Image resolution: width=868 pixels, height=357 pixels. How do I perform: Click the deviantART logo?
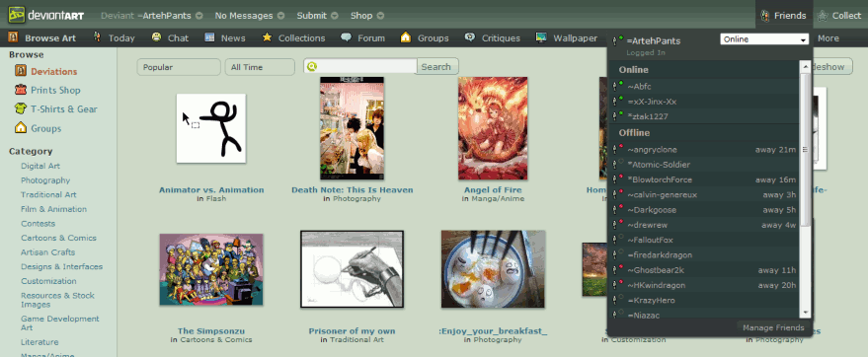coord(46,15)
